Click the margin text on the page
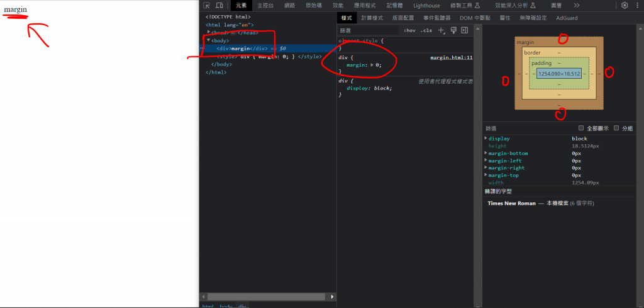644x308 pixels. tap(16, 9)
